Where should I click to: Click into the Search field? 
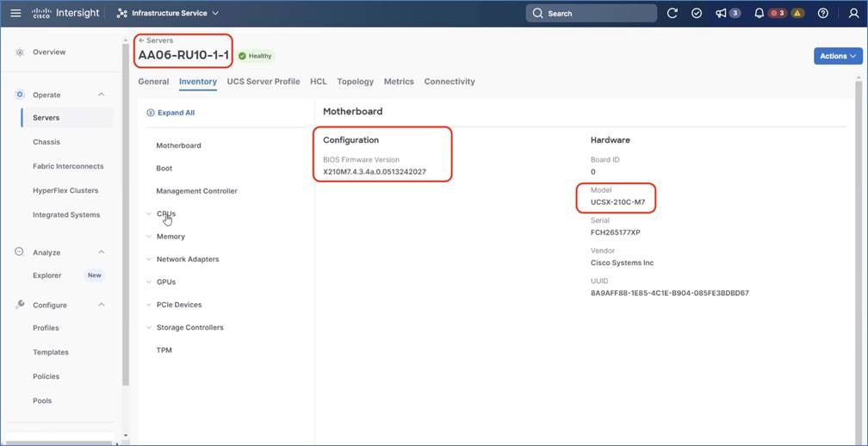(x=592, y=13)
